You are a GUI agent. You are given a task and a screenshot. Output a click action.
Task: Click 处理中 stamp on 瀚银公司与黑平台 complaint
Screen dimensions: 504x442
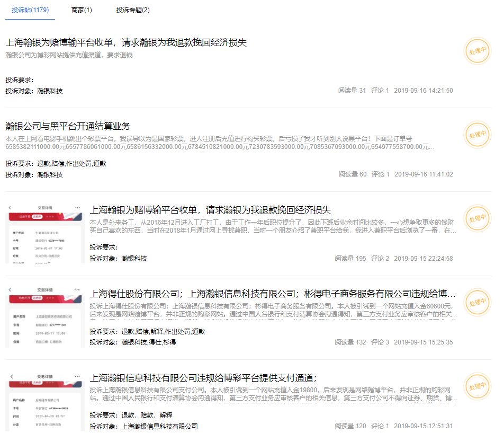(x=478, y=135)
